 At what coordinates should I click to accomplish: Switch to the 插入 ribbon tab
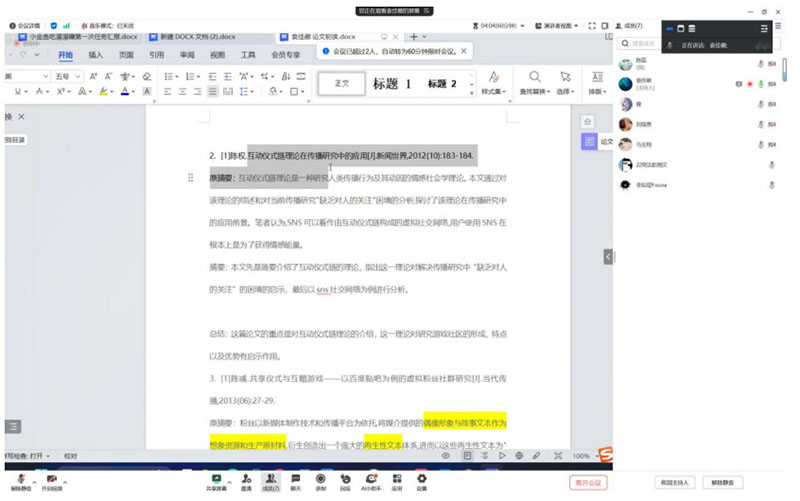tap(95, 55)
